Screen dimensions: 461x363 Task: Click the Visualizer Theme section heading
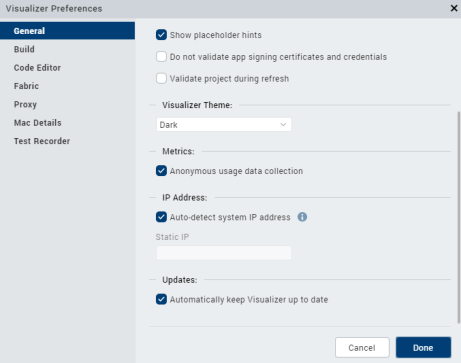[x=197, y=105]
